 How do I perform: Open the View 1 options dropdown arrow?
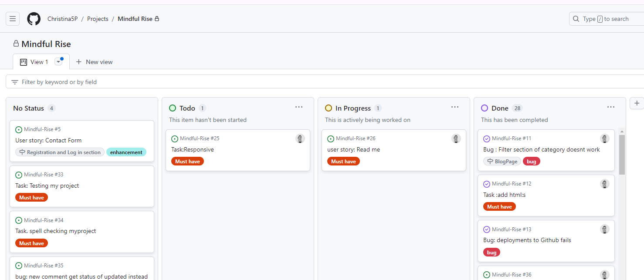pyautogui.click(x=58, y=62)
